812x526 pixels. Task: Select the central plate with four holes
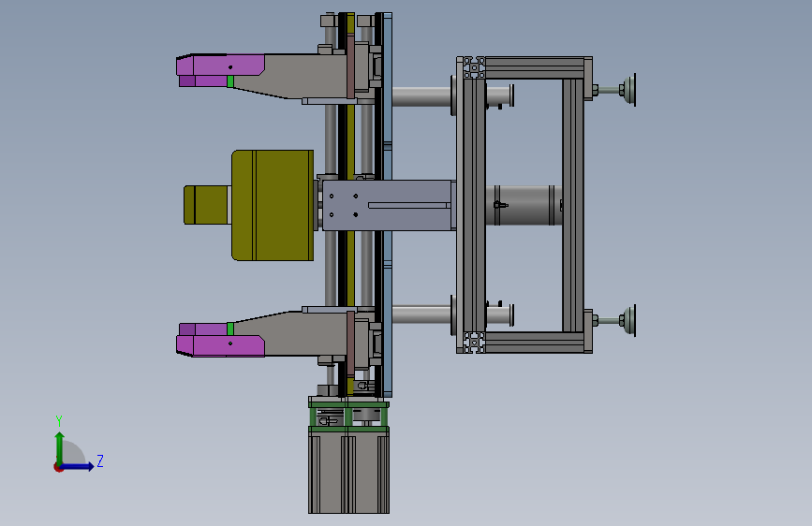coord(389,205)
